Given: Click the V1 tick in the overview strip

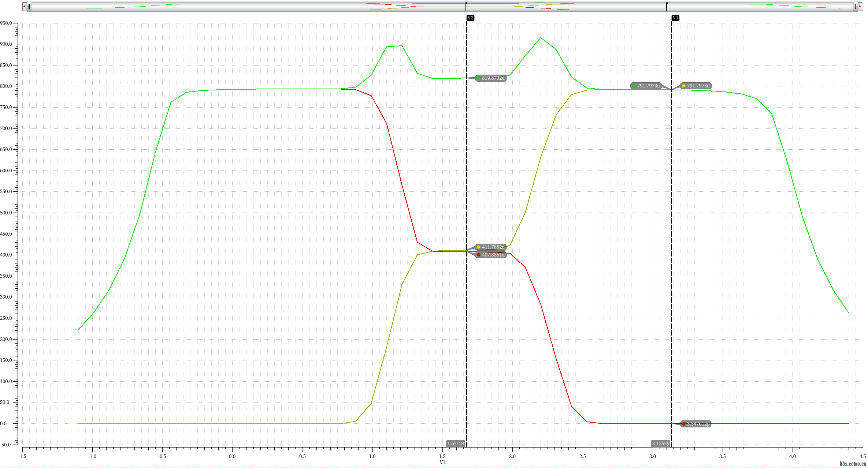Looking at the screenshot, I should 667,6.
